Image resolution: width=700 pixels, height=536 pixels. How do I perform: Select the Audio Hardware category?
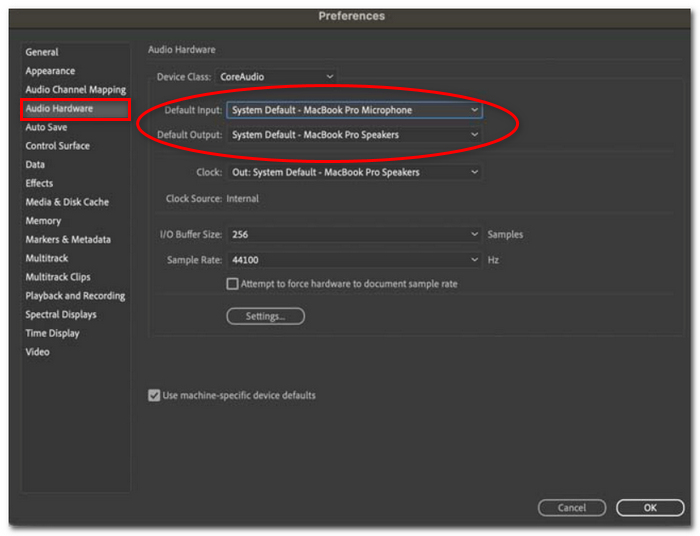tap(75, 109)
